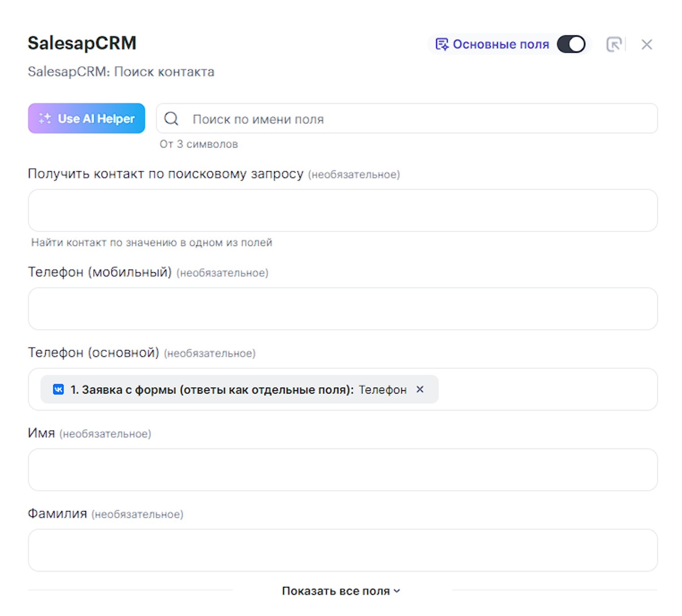Toggle the Основные поля switch
The height and width of the screenshot is (616, 682).
click(x=571, y=44)
